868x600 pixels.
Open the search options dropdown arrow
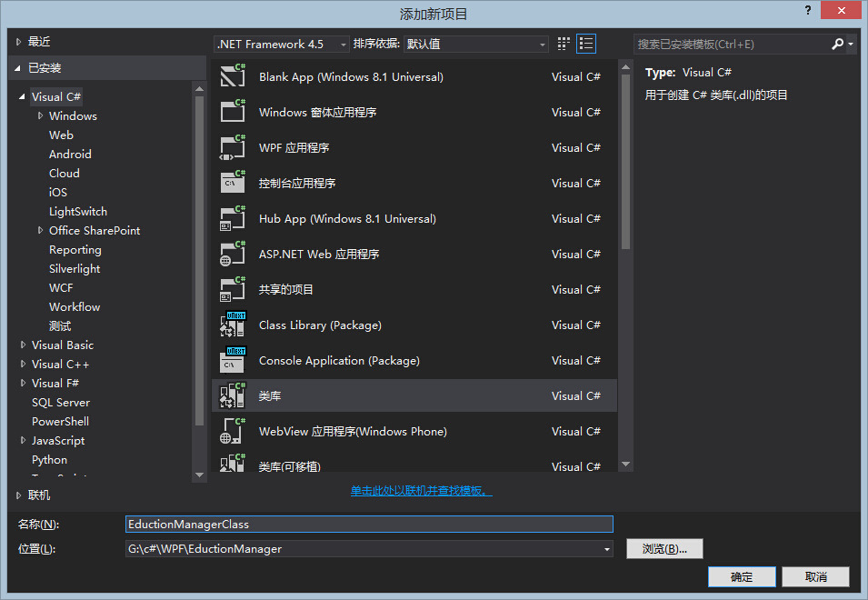(x=851, y=44)
